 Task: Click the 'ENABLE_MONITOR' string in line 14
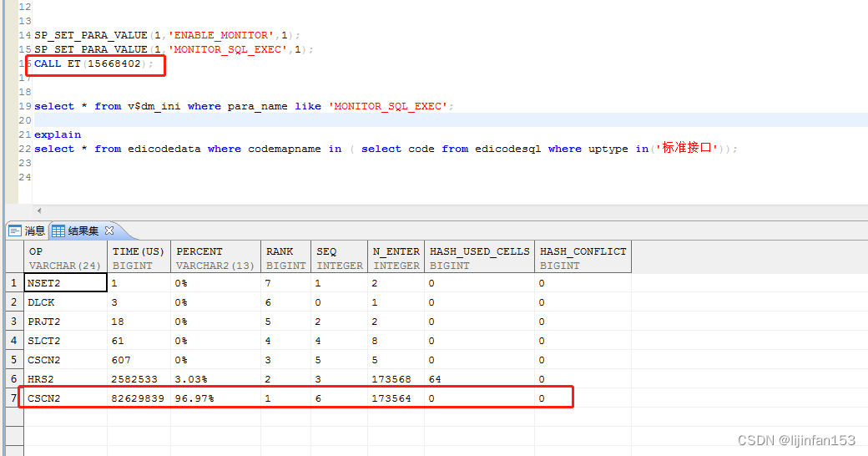tap(221, 35)
